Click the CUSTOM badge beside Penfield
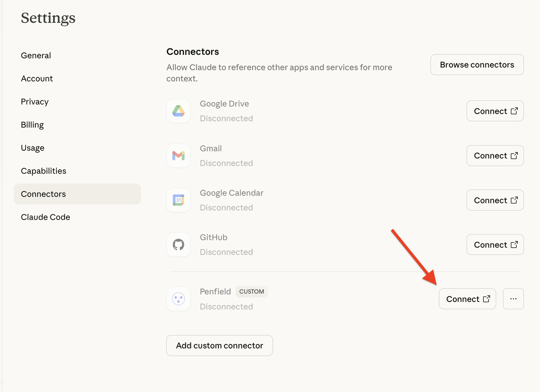The width and height of the screenshot is (540, 392). [252, 292]
